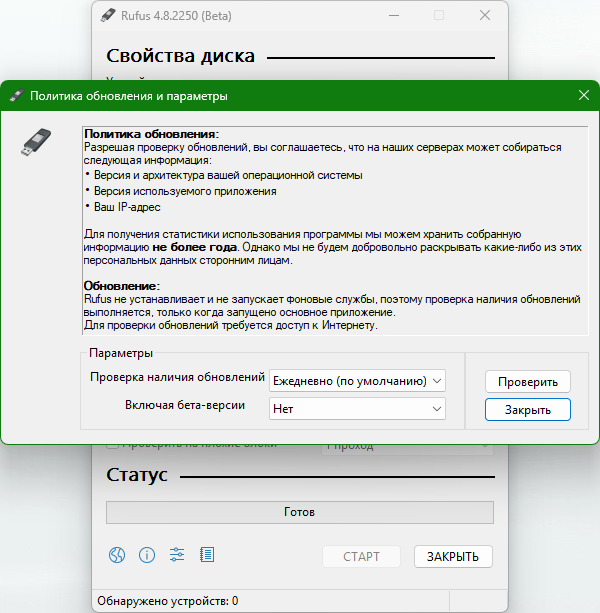Show the log icon in Rufus
The image size is (600, 613).
click(207, 555)
